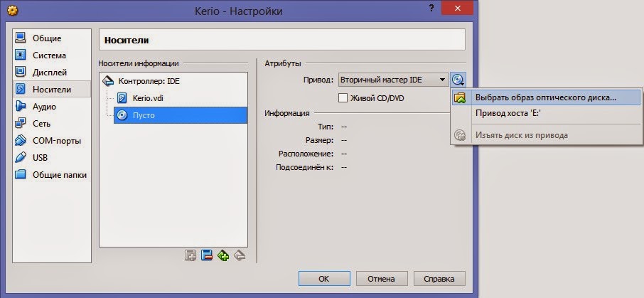The image size is (644, 298).
Task: Open the Общие папки settings category
Action: click(x=52, y=175)
